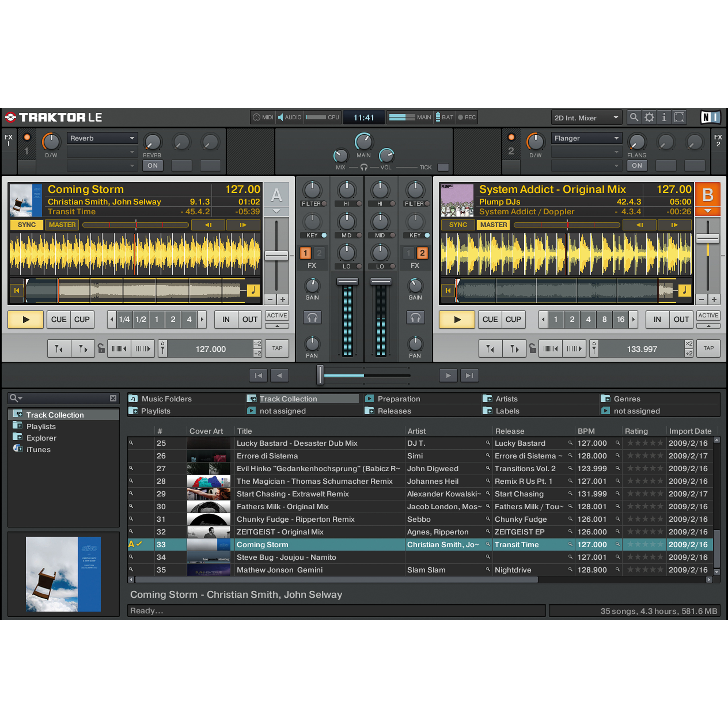Click the Deck A headphone cue icon
Viewport: 728px width, 728px height.
[312, 318]
